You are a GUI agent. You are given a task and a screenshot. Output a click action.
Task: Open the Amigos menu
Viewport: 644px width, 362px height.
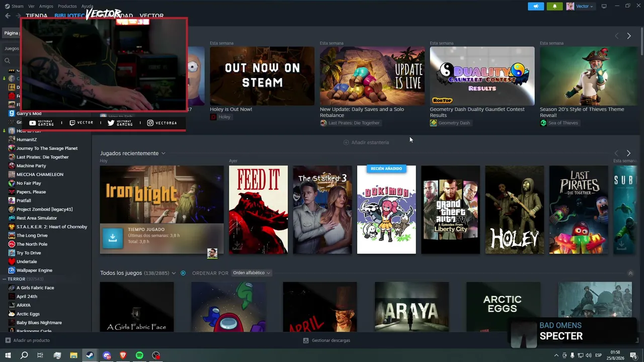point(46,6)
